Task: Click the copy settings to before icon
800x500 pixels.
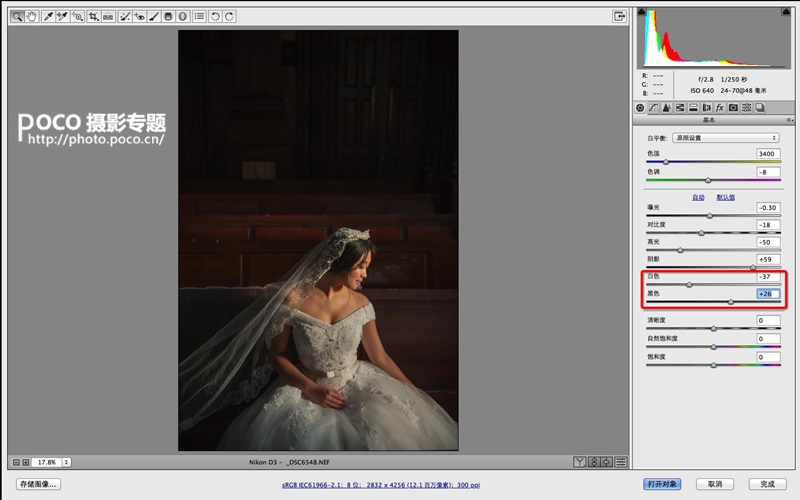Action: pyautogui.click(x=607, y=462)
